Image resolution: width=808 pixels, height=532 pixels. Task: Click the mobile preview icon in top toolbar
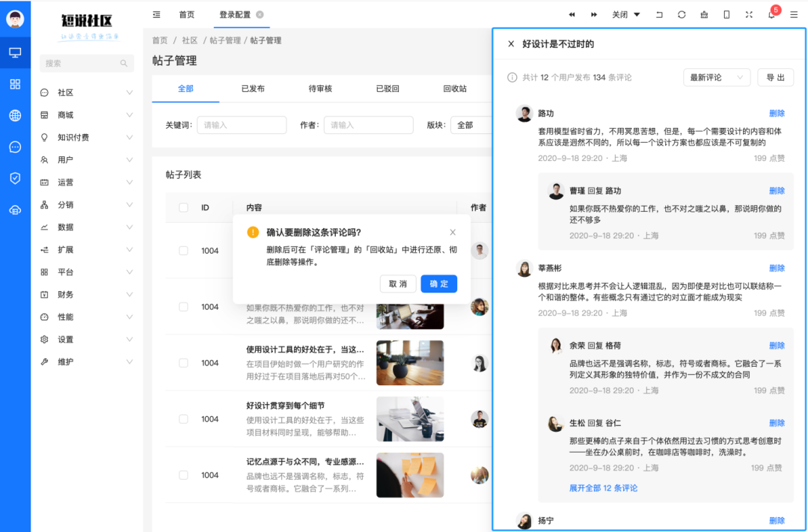click(x=726, y=14)
